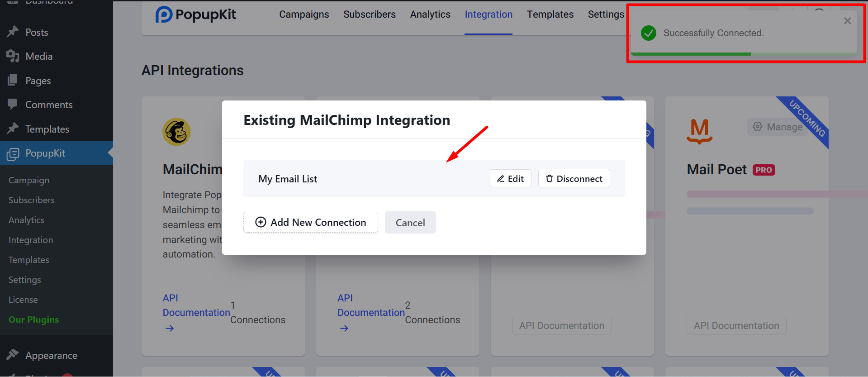Click Add New Connection button
The height and width of the screenshot is (377, 868).
click(x=311, y=222)
